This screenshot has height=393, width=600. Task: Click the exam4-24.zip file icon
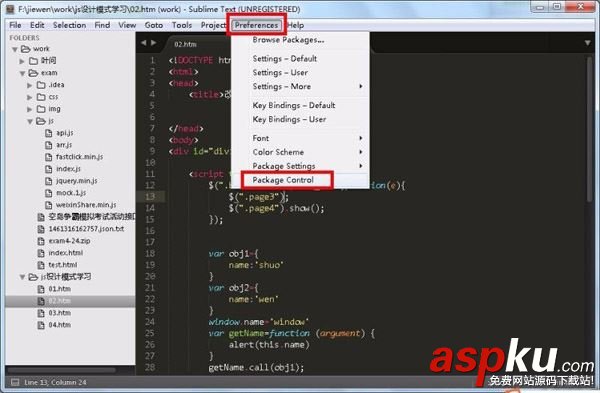41,241
